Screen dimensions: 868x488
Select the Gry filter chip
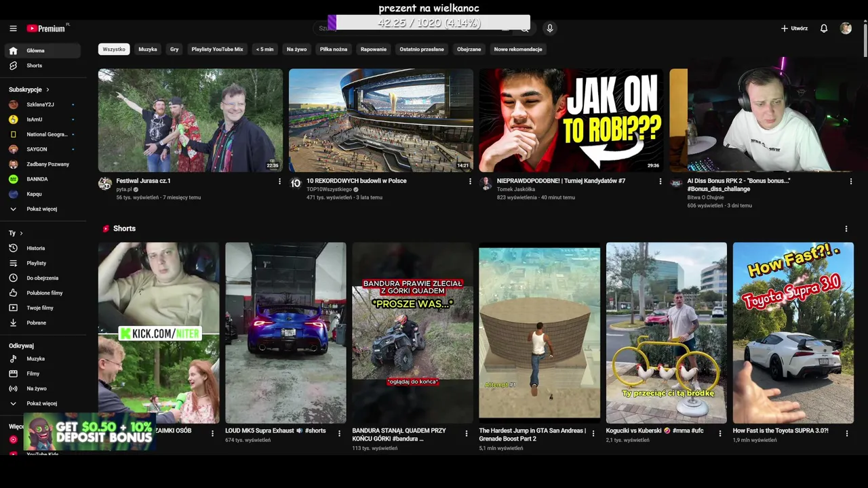(174, 49)
